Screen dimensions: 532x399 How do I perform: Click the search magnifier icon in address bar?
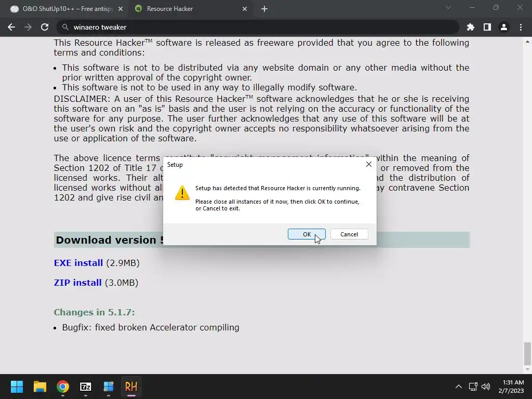click(x=65, y=27)
